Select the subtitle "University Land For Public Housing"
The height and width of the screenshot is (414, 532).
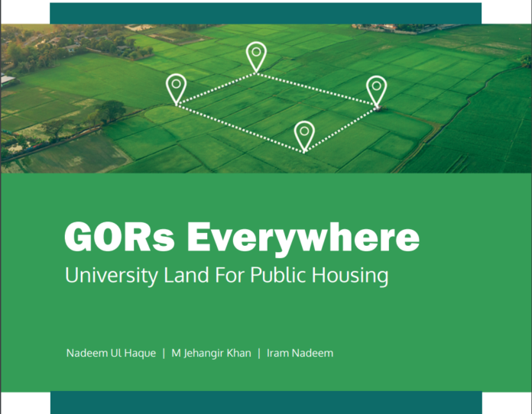(x=226, y=275)
